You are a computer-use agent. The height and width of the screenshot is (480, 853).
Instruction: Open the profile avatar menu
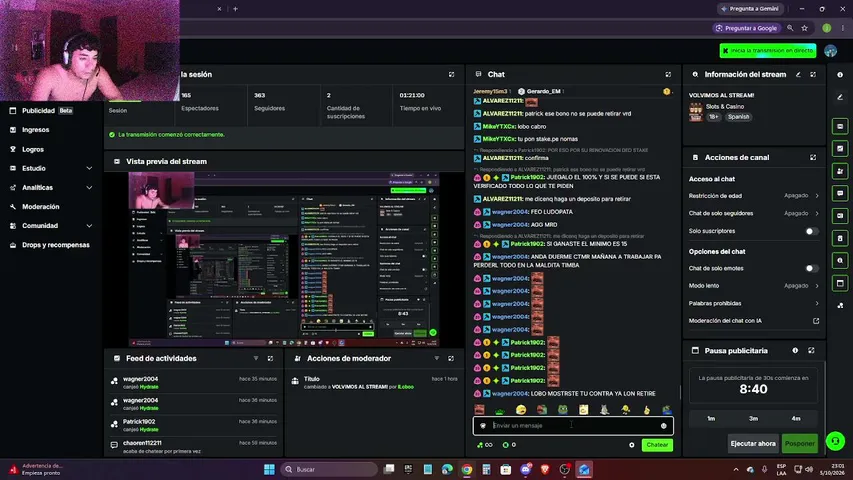pyautogui.click(x=830, y=51)
